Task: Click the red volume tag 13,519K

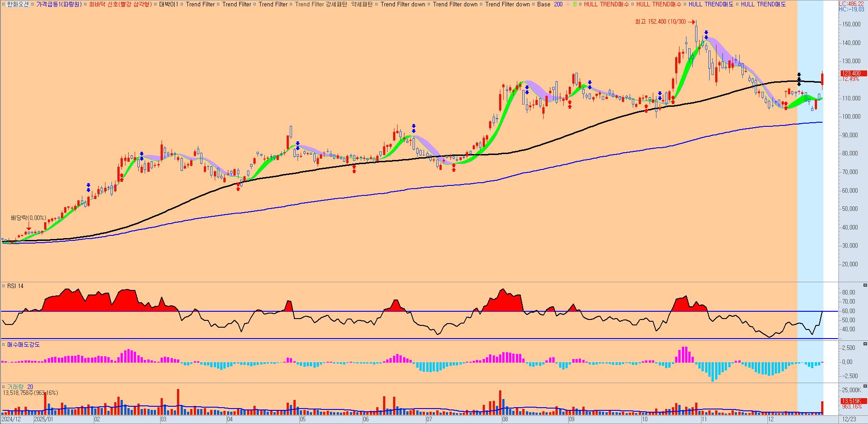Action: 851,401
